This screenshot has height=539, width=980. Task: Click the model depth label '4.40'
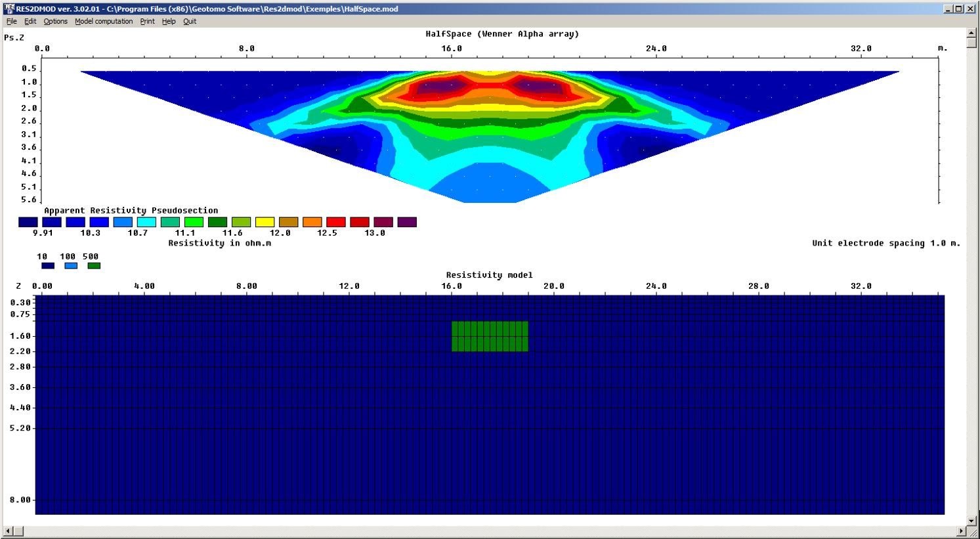click(20, 408)
